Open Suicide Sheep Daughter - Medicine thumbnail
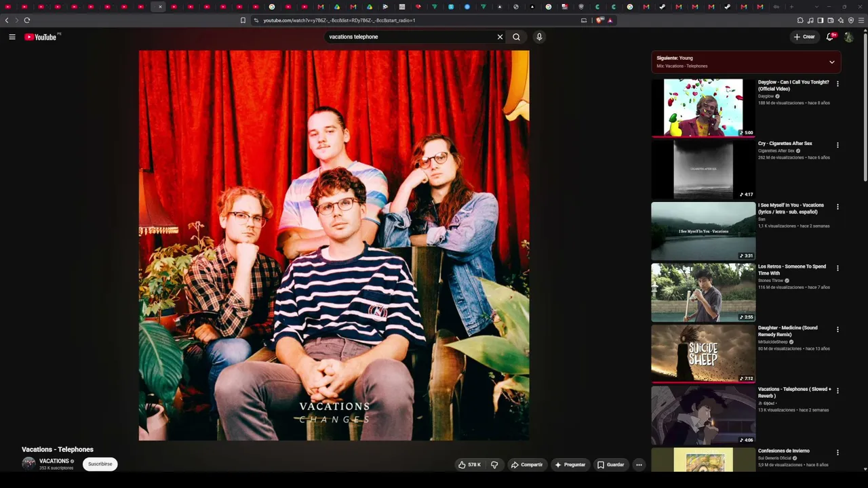868x488 pixels. [703, 353]
